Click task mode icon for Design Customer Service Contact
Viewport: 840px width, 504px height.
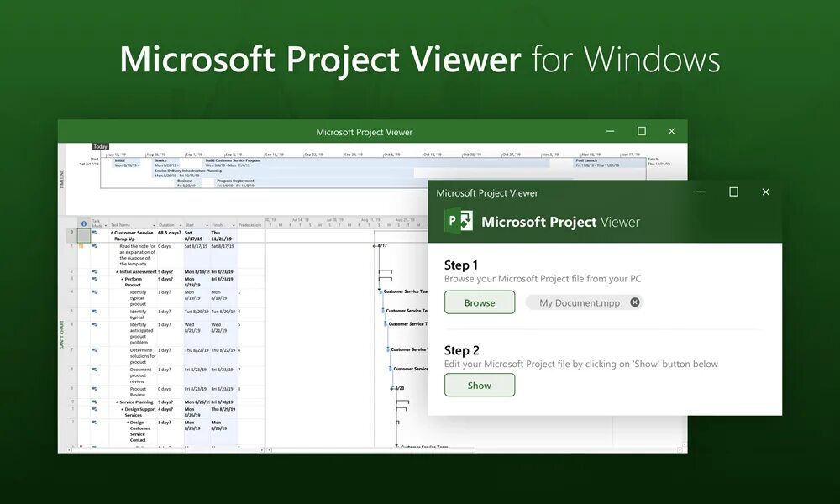tap(94, 423)
